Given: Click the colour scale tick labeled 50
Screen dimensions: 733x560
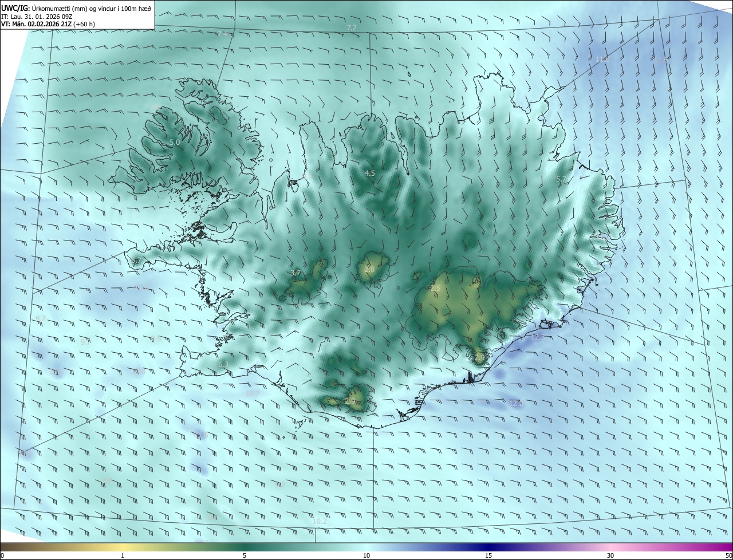Looking at the screenshot, I should (728, 555).
